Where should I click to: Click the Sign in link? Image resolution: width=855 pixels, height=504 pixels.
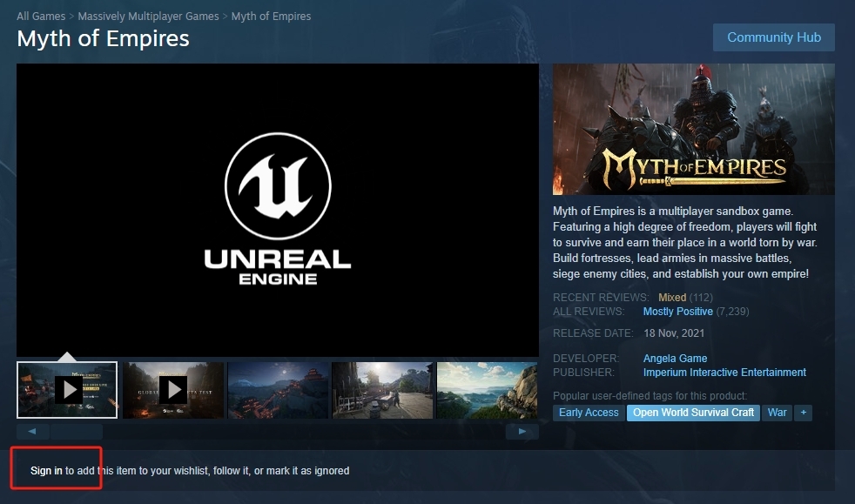46,471
